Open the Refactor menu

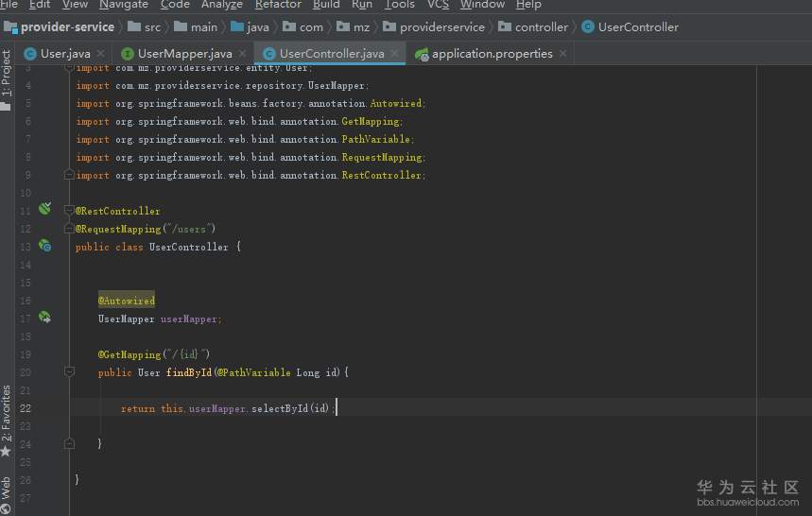(x=278, y=5)
